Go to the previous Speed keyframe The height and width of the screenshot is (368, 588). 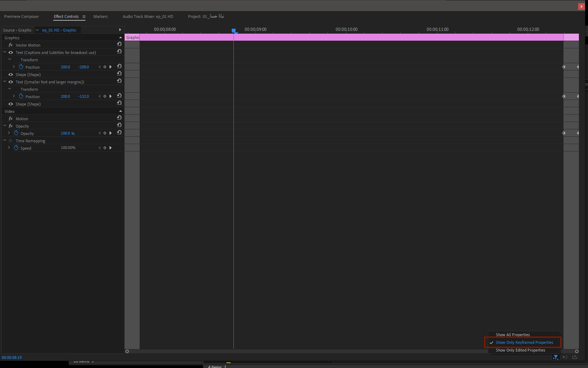(x=99, y=148)
